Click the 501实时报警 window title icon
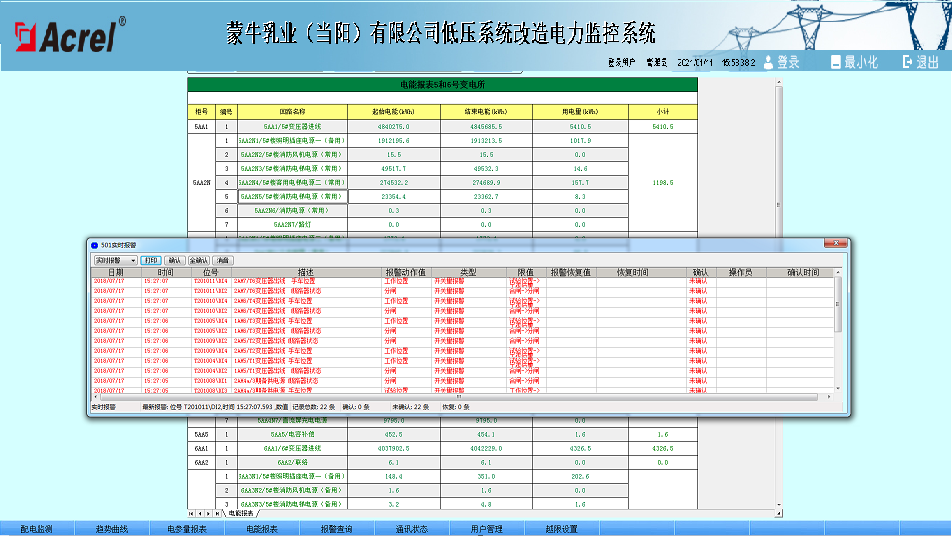 [95, 244]
